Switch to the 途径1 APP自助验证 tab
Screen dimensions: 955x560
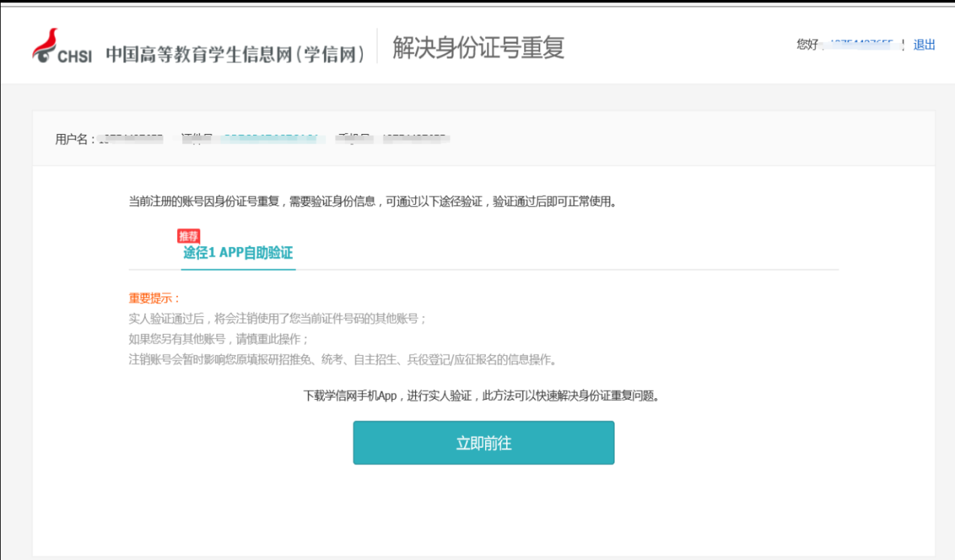point(238,253)
